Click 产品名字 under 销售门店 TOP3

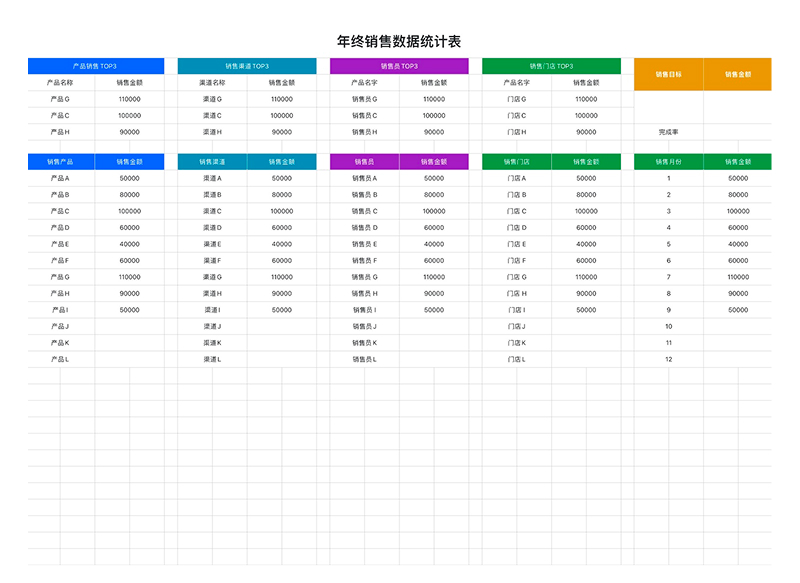coord(516,83)
